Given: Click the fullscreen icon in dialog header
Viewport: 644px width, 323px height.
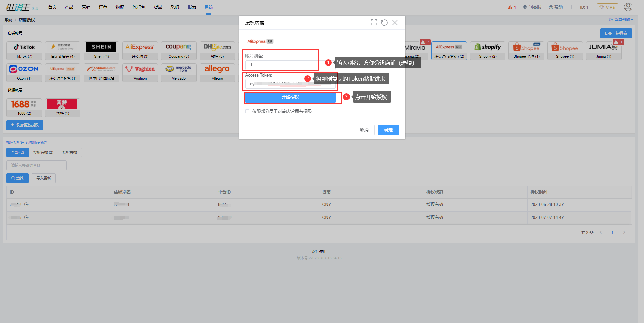Looking at the screenshot, I should (x=374, y=22).
